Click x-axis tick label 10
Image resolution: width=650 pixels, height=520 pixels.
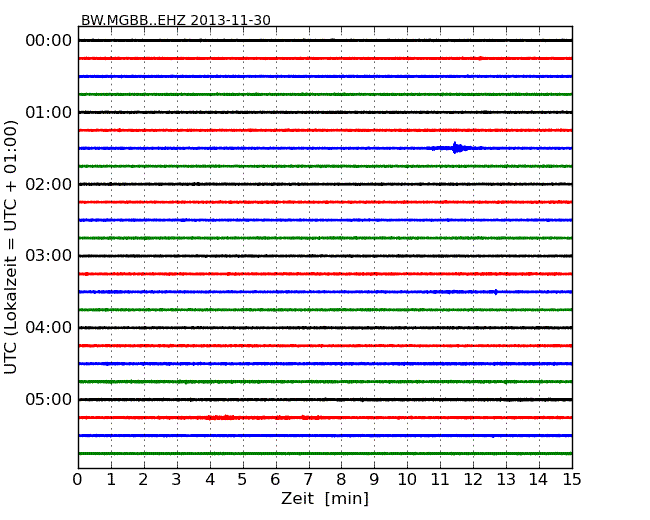[x=407, y=480]
